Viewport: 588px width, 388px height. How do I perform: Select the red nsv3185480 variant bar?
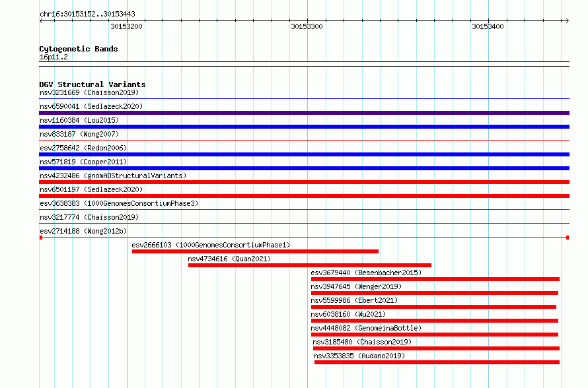(x=437, y=348)
